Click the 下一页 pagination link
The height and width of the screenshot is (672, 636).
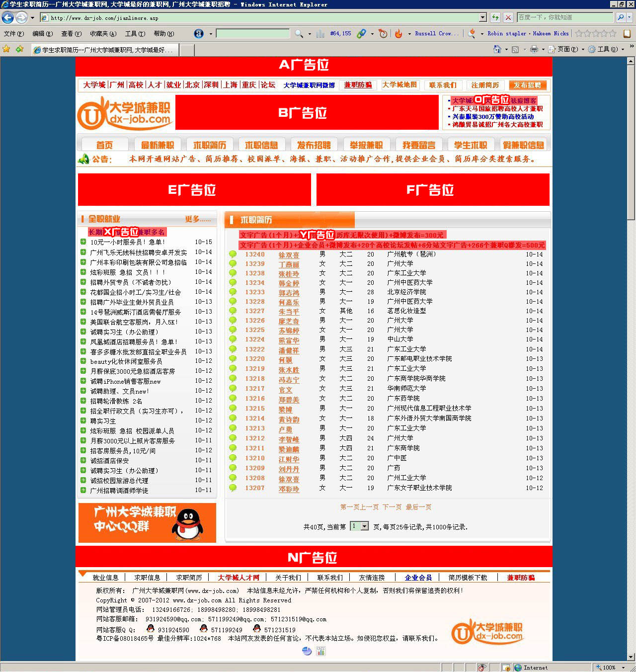392,507
